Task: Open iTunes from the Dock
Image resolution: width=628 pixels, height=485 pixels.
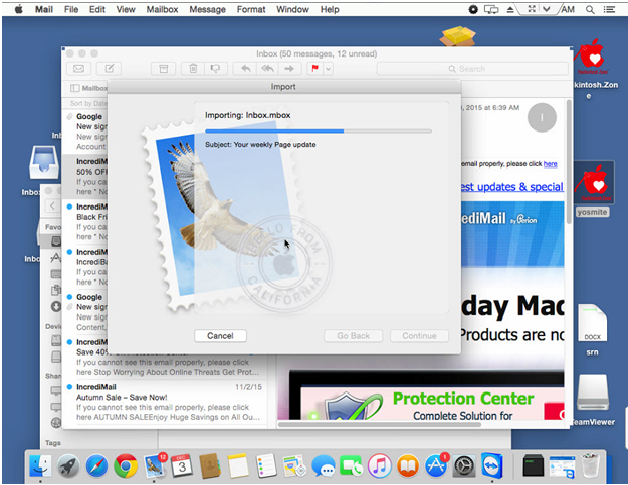Action: 380,466
